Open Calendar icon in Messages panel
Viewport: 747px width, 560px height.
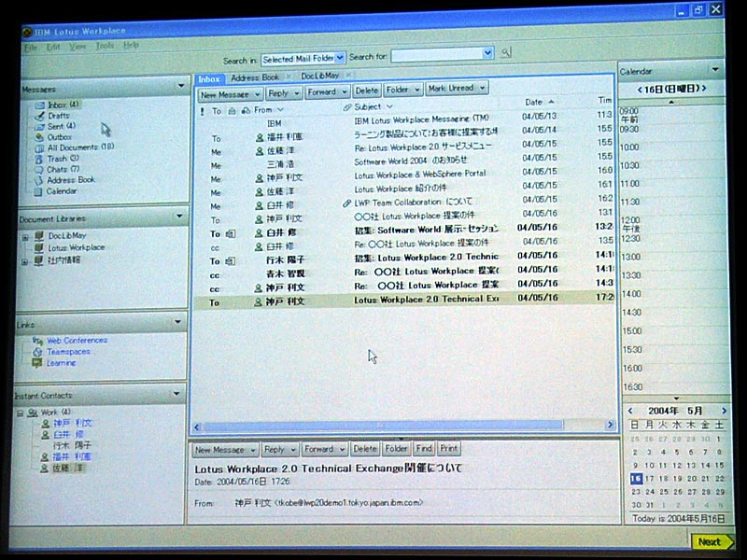[38, 191]
